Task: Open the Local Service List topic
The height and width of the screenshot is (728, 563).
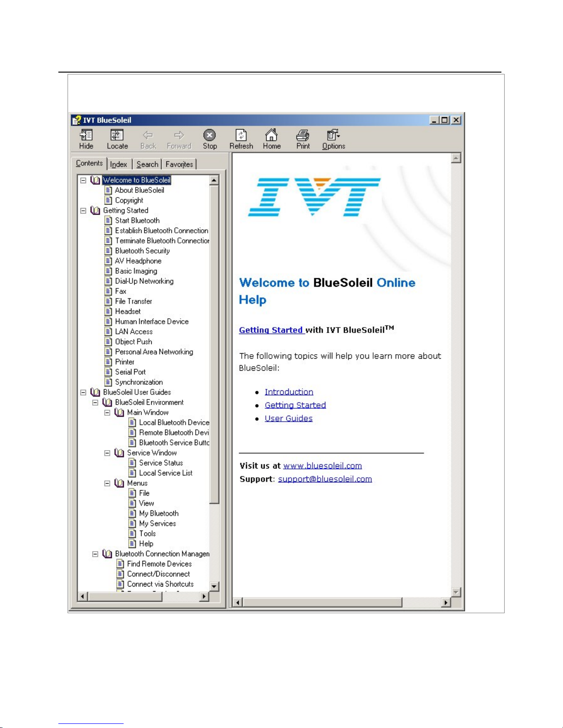Action: (x=166, y=473)
